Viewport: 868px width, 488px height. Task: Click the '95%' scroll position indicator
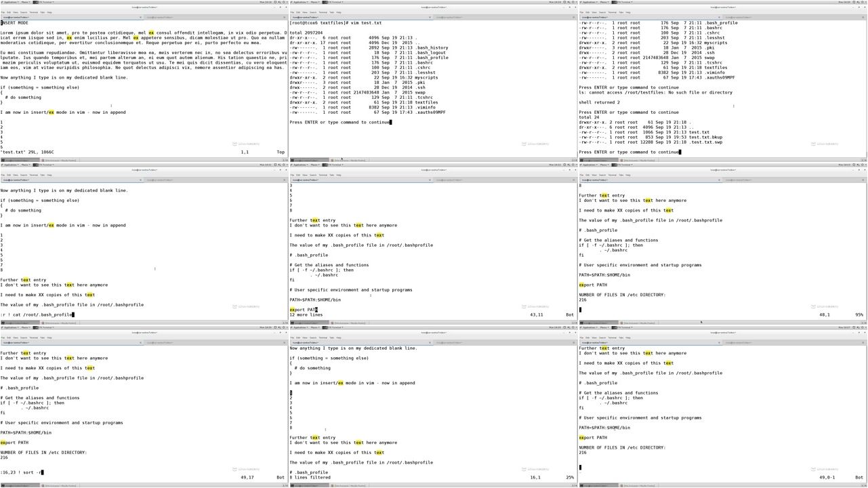click(x=859, y=314)
